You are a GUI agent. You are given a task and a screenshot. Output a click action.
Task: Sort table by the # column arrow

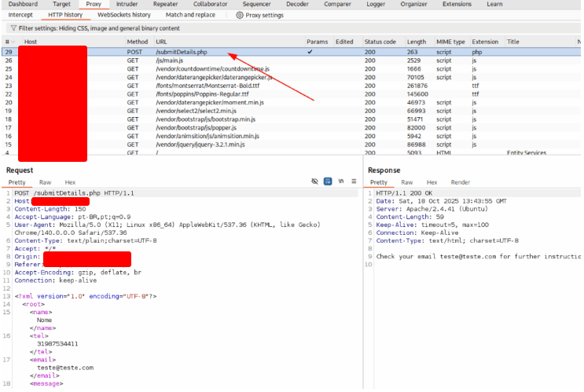[13, 42]
